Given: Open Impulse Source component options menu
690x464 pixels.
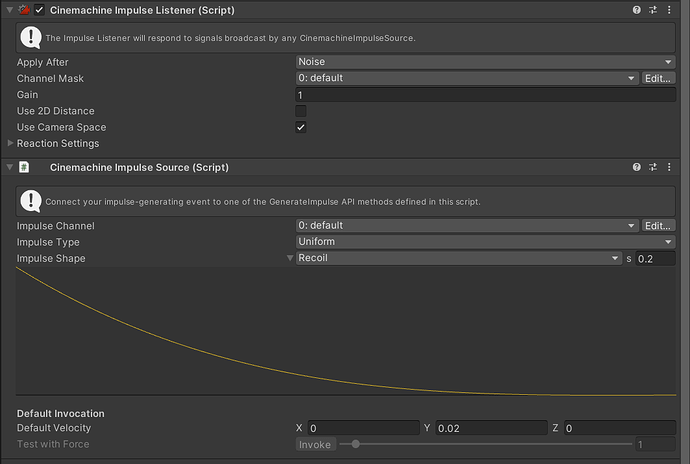Looking at the screenshot, I should [672, 167].
